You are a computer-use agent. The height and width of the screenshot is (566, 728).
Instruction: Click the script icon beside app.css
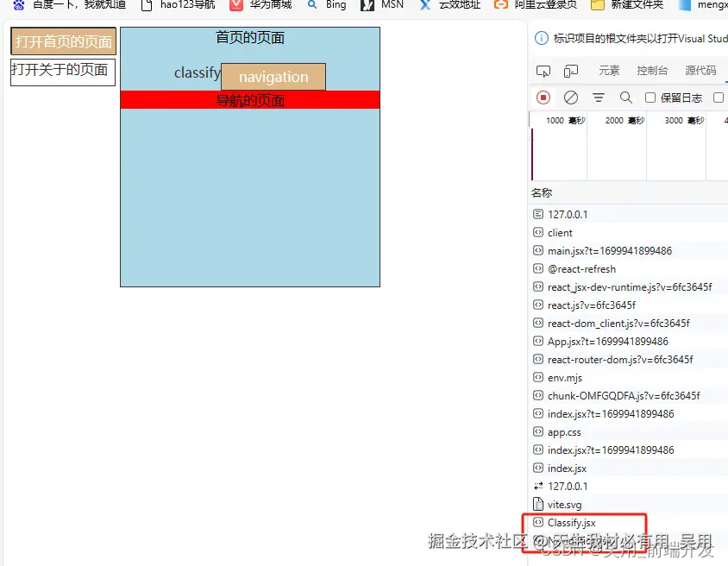[x=538, y=431]
